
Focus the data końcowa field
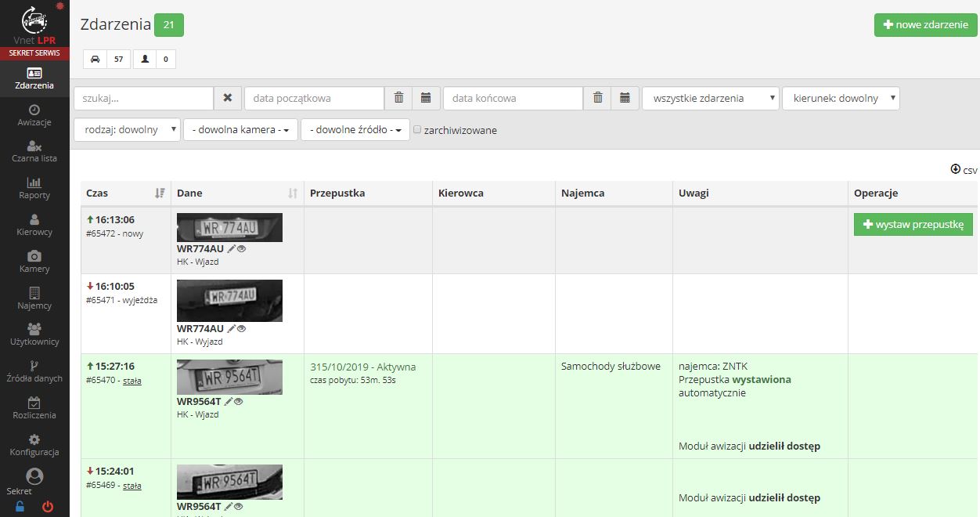coord(513,98)
